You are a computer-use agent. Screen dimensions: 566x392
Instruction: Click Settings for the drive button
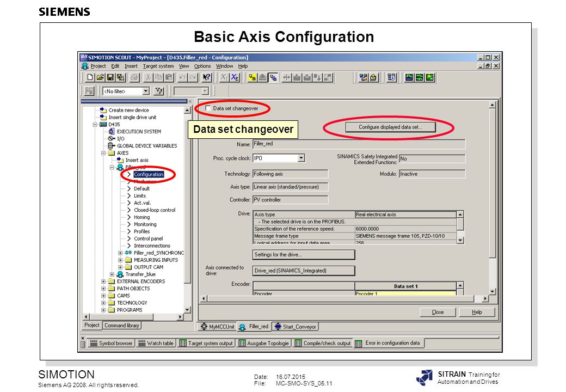[304, 255]
